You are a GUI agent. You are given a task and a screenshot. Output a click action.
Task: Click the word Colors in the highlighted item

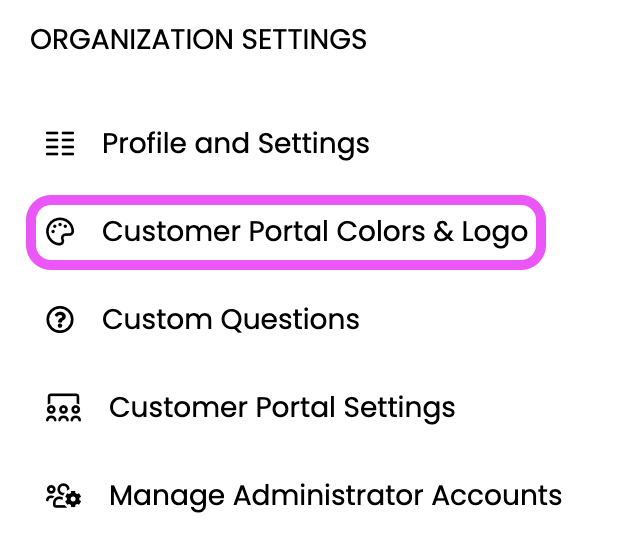(381, 231)
